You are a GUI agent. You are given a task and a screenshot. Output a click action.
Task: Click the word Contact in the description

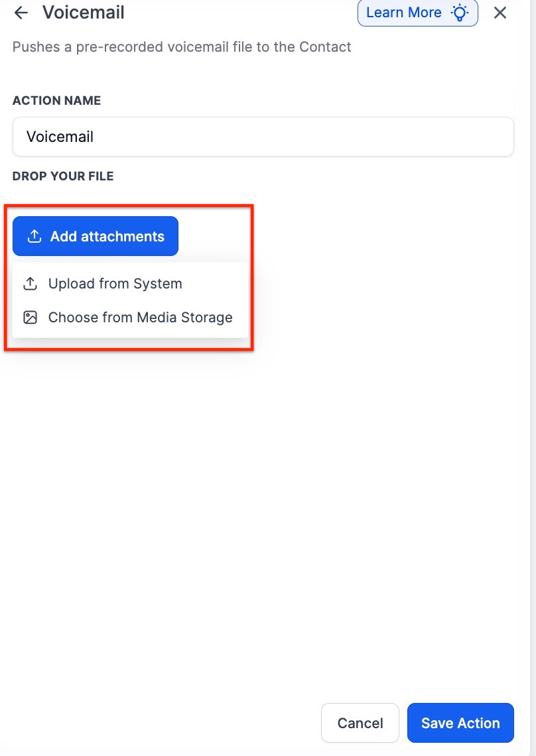325,47
